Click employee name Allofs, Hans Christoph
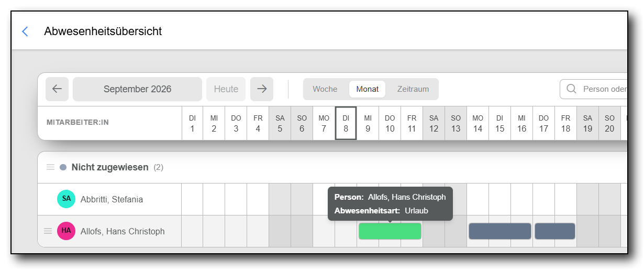The image size is (644, 270). [123, 231]
